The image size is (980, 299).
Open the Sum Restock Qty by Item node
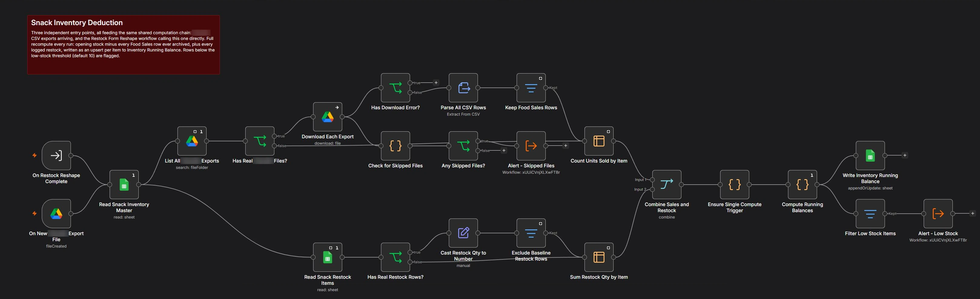(x=599, y=257)
